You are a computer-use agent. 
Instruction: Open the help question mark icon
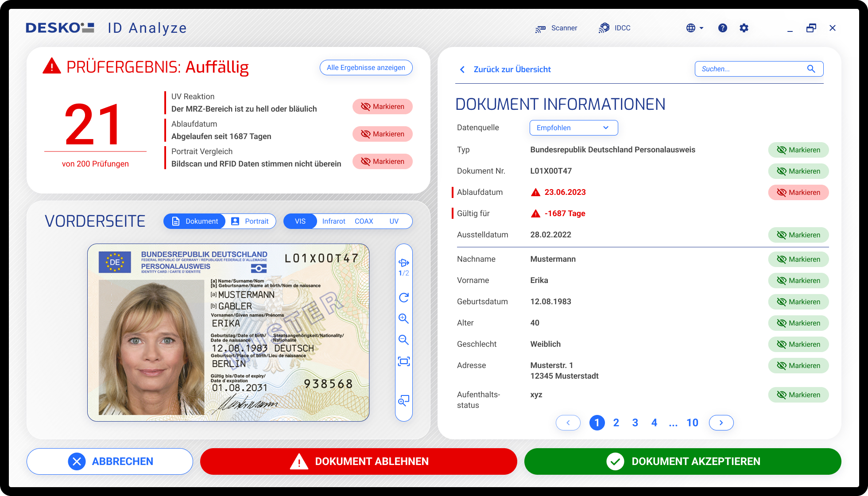pyautogui.click(x=722, y=28)
